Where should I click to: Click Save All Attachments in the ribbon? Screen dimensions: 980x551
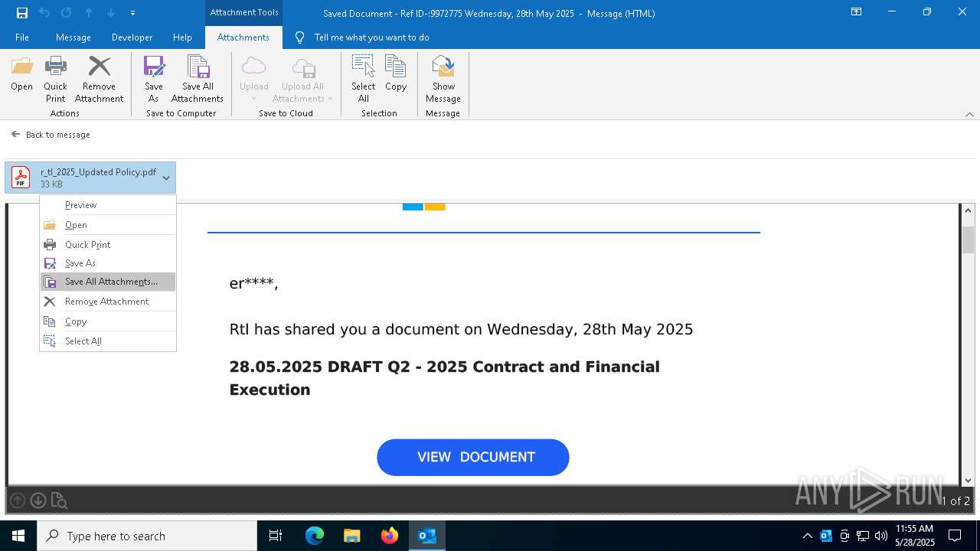(x=198, y=80)
